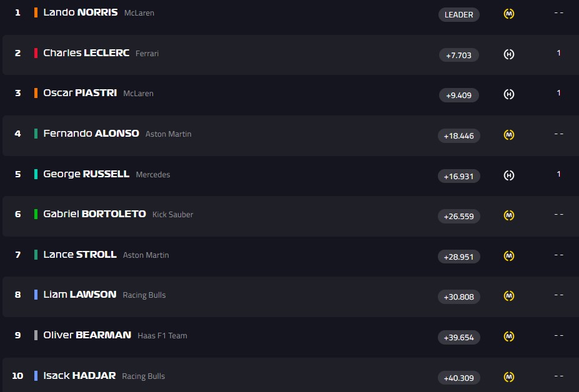579x392 pixels.
Task: Click Liam Lawson's medium tyre icon
Action: (509, 296)
